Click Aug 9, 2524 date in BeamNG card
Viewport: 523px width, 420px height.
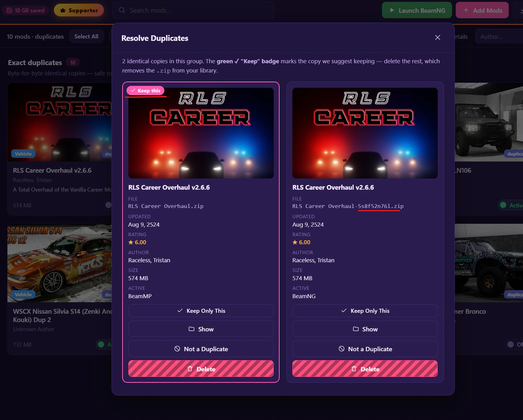click(x=308, y=225)
